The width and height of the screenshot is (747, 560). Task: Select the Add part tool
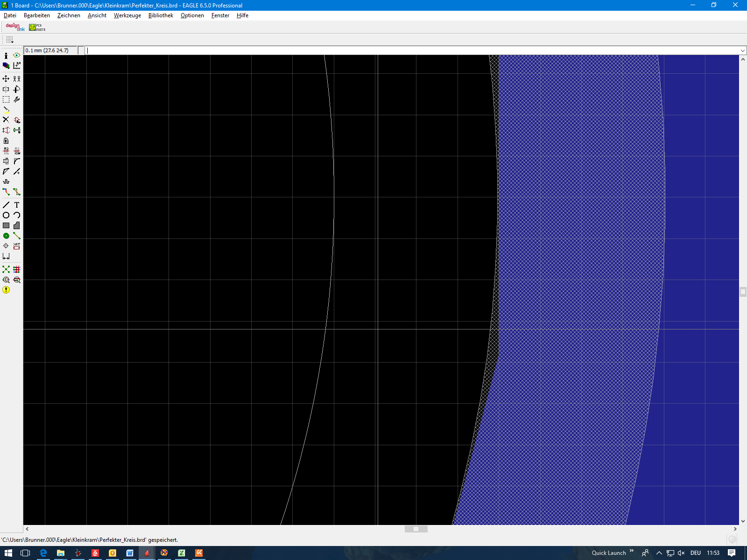(x=17, y=120)
